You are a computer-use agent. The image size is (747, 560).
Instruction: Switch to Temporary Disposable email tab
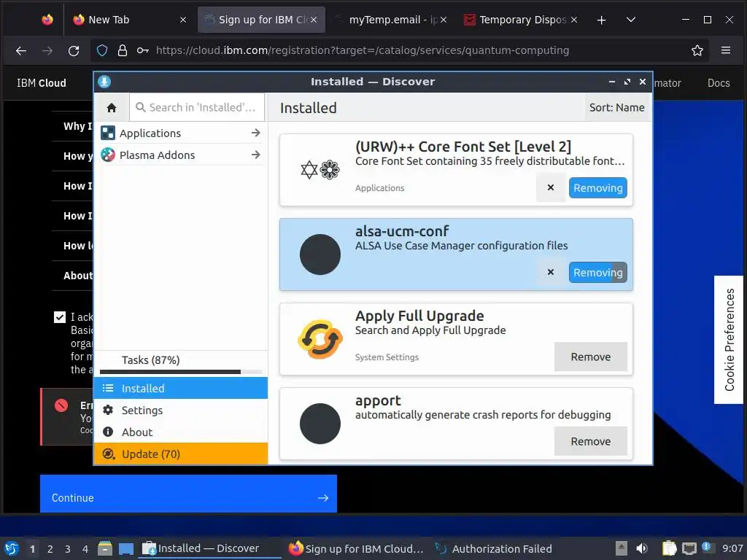pos(520,20)
